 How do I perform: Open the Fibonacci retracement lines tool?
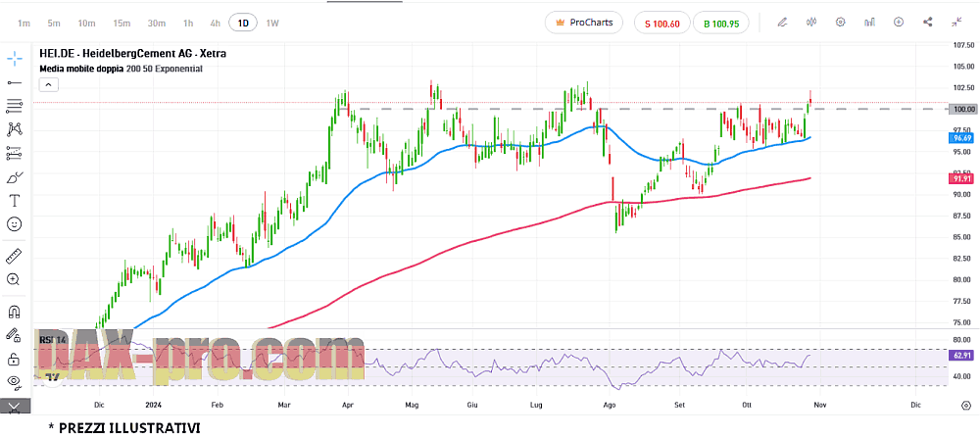click(15, 106)
